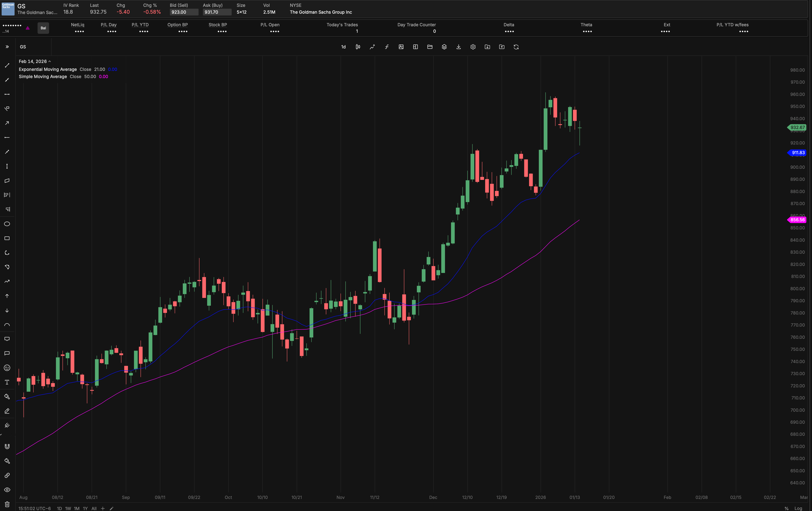Click the Ask (Buy) 931.70 button
Image resolution: width=812 pixels, height=511 pixels.
coord(217,12)
